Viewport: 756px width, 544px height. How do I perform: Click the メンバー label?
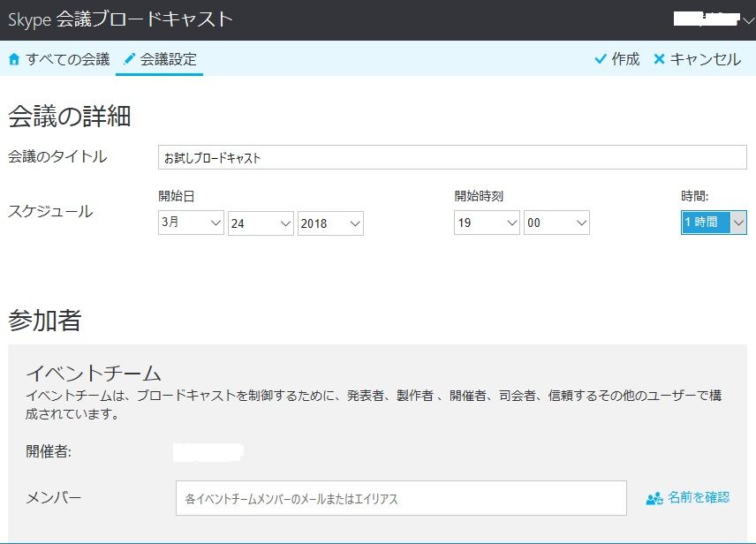(54, 497)
